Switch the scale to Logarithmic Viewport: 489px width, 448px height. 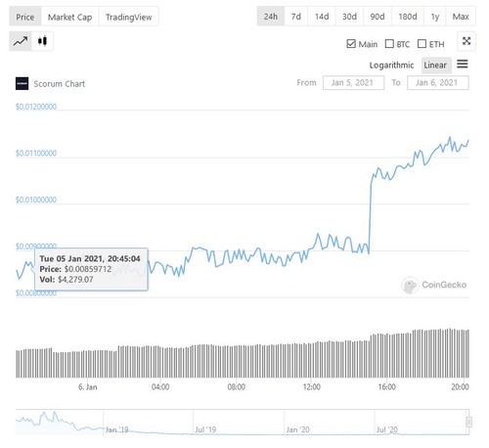pyautogui.click(x=391, y=66)
